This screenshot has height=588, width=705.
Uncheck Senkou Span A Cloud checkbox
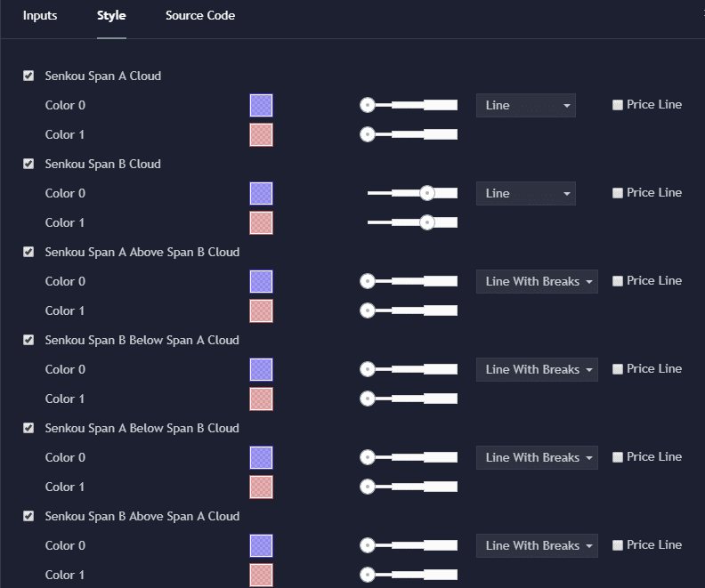(28, 76)
